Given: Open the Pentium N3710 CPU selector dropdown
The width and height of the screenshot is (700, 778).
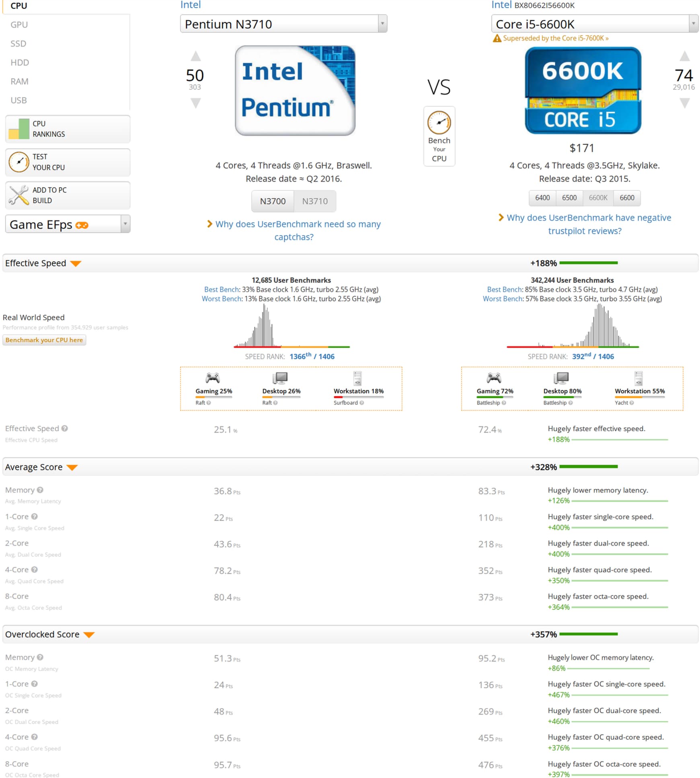Looking at the screenshot, I should pyautogui.click(x=283, y=24).
